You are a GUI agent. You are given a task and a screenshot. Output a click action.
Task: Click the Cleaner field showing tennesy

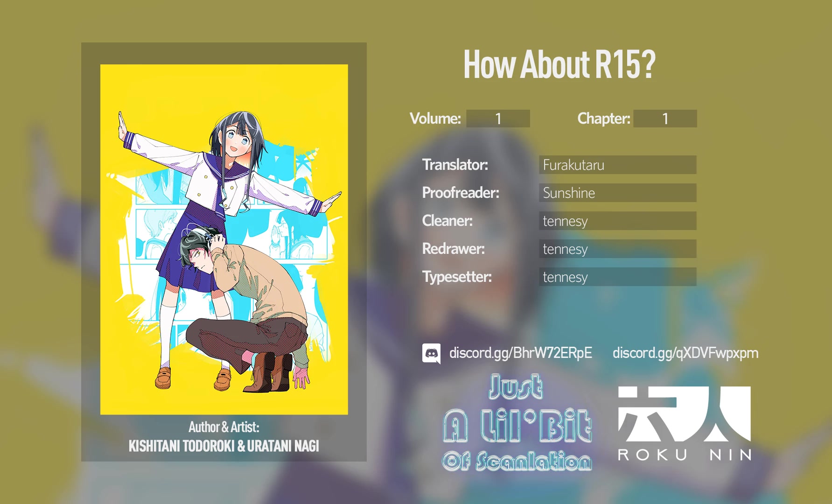tap(618, 221)
